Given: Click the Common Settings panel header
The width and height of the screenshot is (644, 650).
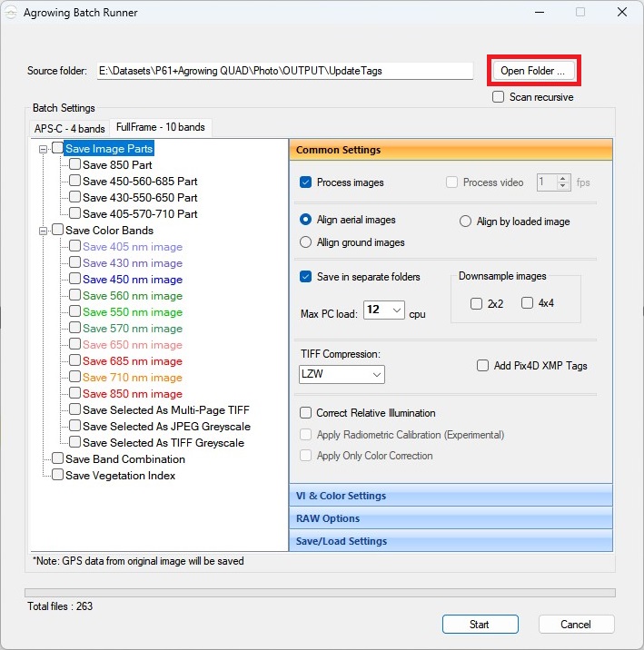Looking at the screenshot, I should coord(451,150).
